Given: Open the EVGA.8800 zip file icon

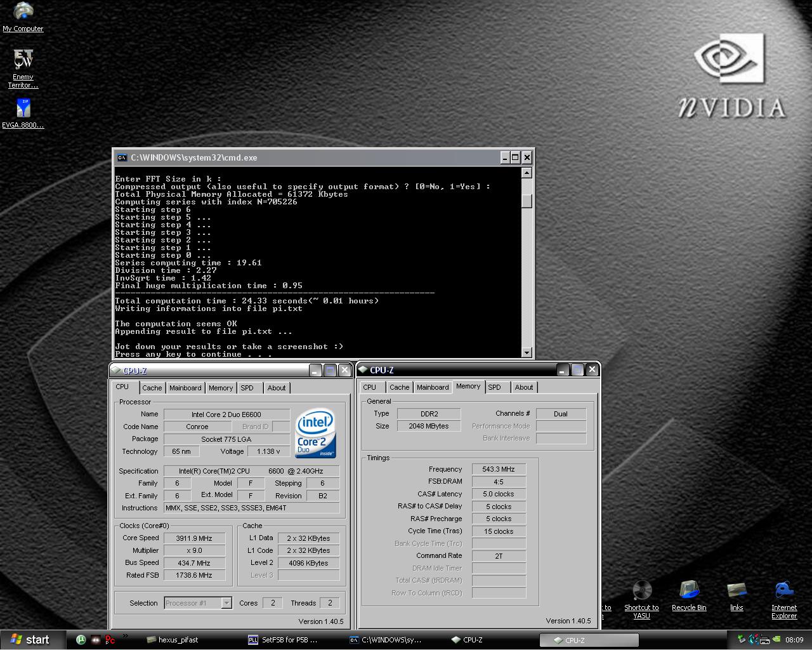Looking at the screenshot, I should 23,114.
